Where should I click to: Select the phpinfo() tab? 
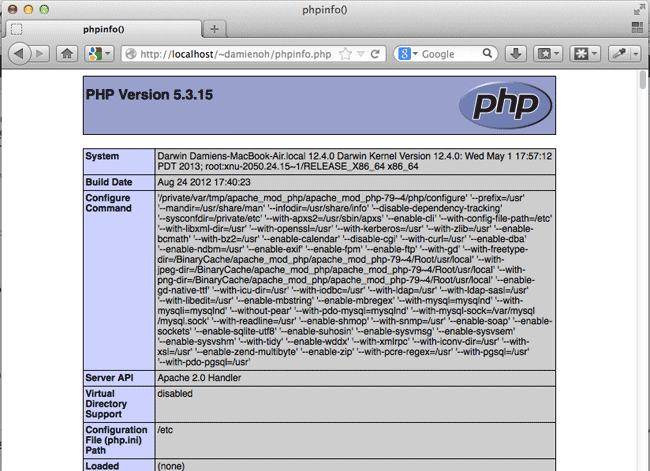tap(103, 29)
